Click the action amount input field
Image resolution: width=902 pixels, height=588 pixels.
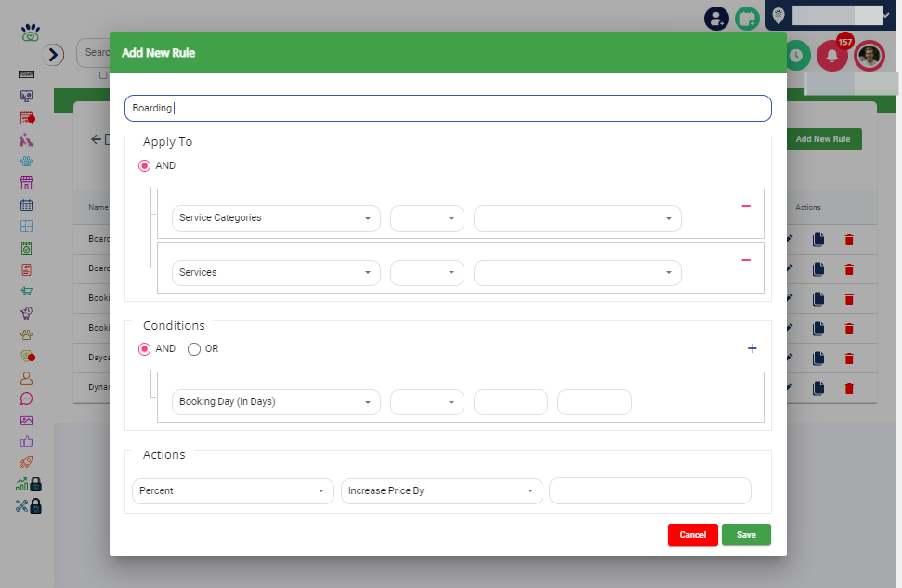coord(650,491)
